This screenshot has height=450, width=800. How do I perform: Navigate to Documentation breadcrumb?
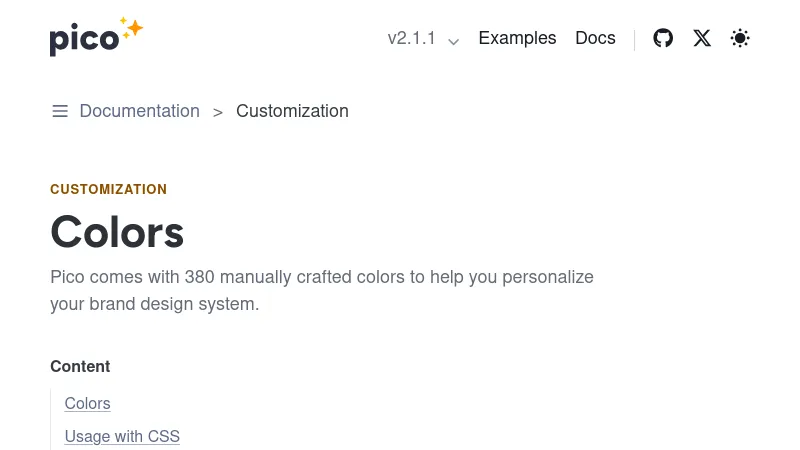coord(139,111)
